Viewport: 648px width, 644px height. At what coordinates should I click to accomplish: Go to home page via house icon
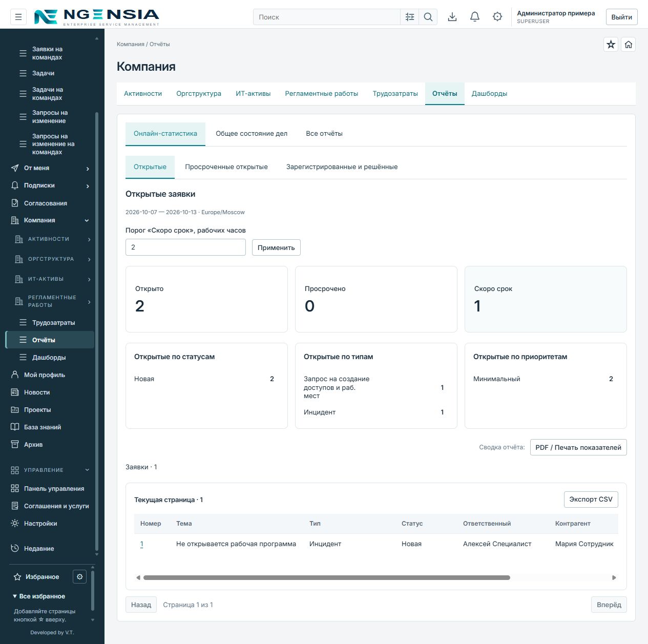tap(629, 45)
